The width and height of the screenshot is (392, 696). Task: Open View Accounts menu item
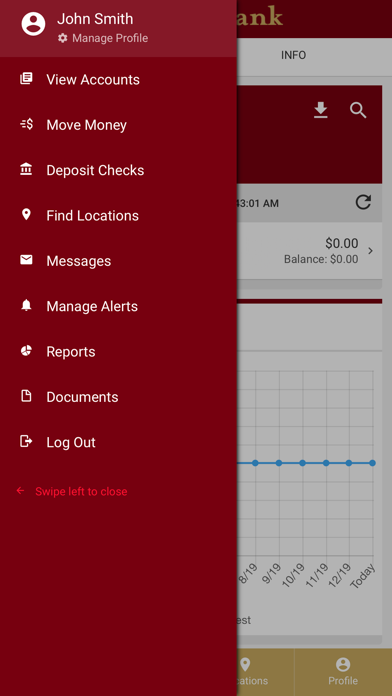[x=118, y=79]
